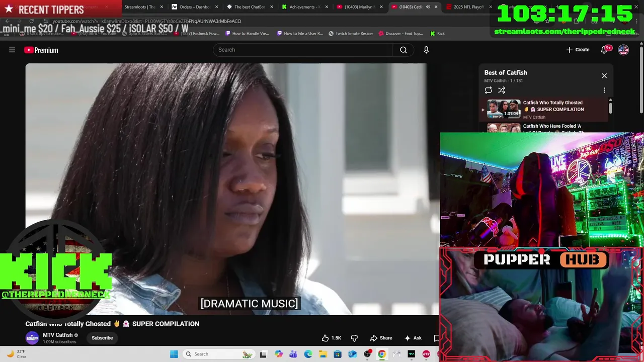Open YouTube notifications bell
This screenshot has width=644, height=362.
605,50
